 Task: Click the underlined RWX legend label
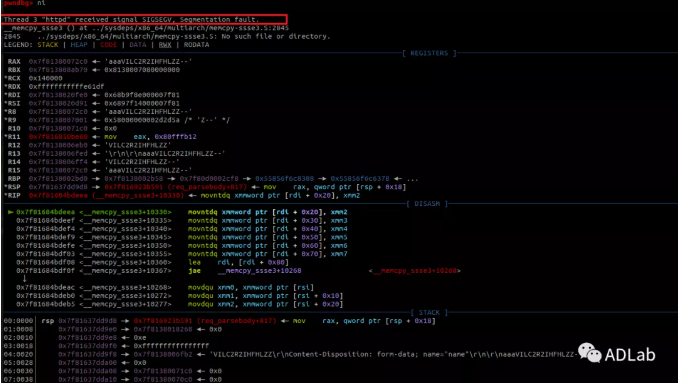tap(165, 45)
